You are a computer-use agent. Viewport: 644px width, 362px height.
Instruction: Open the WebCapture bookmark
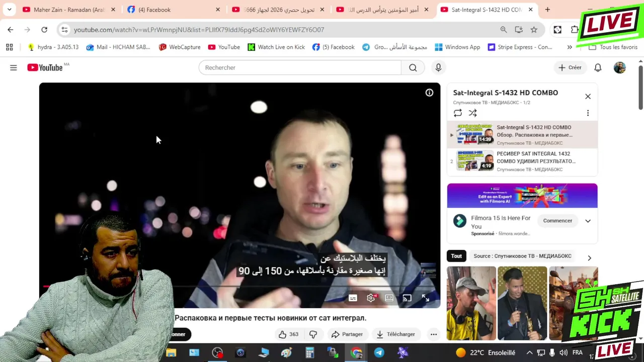click(x=179, y=47)
